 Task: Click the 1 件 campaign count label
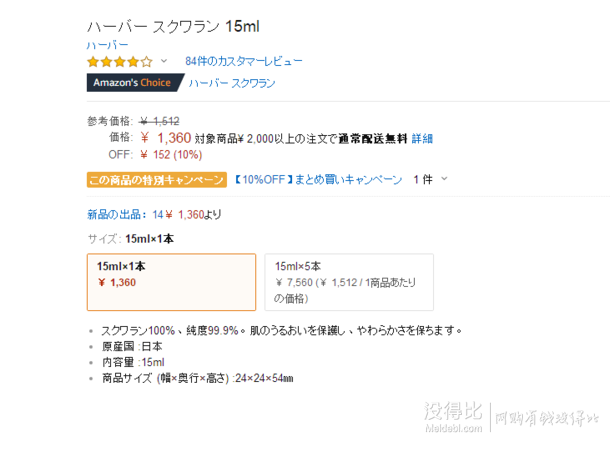422,179
